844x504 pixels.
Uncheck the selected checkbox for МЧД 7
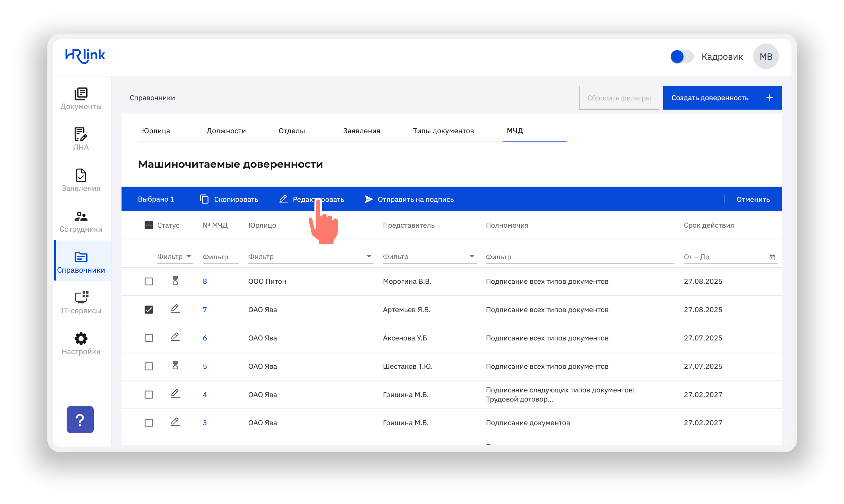pos(149,310)
